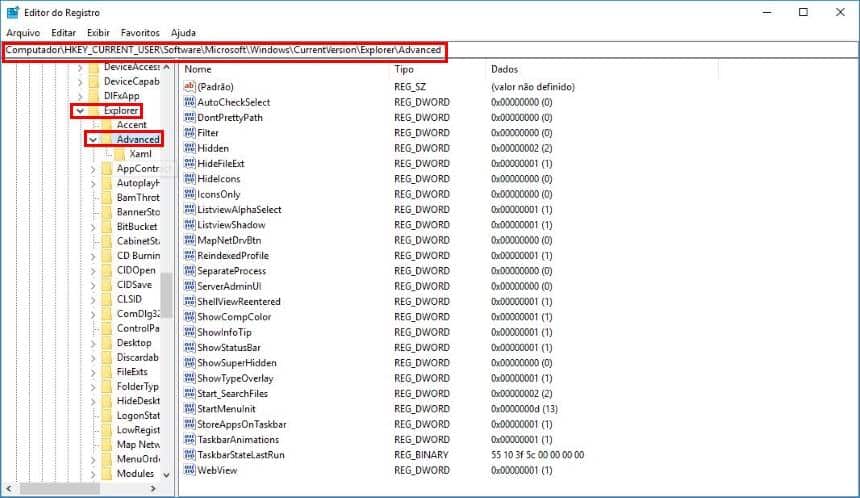
Task: Click the Modules folder icon
Action: click(107, 474)
